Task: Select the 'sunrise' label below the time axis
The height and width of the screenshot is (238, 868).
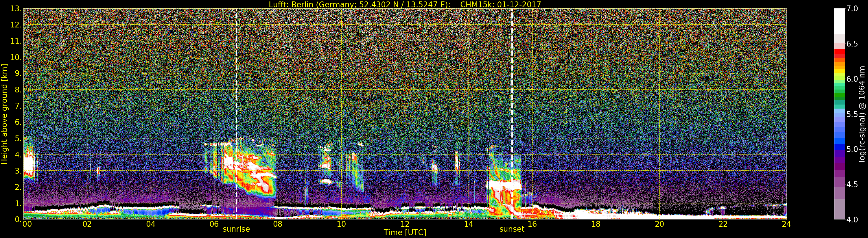Action: pyautogui.click(x=236, y=229)
